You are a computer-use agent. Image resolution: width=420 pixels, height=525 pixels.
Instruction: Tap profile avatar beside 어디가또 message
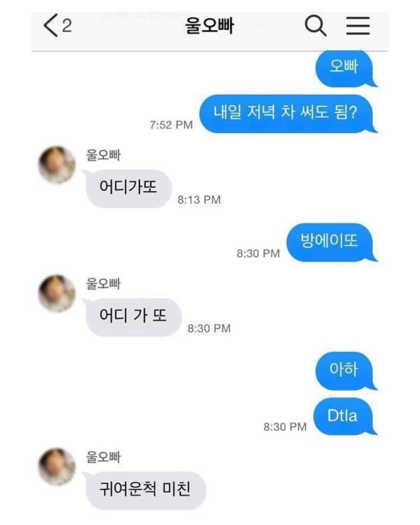click(57, 164)
